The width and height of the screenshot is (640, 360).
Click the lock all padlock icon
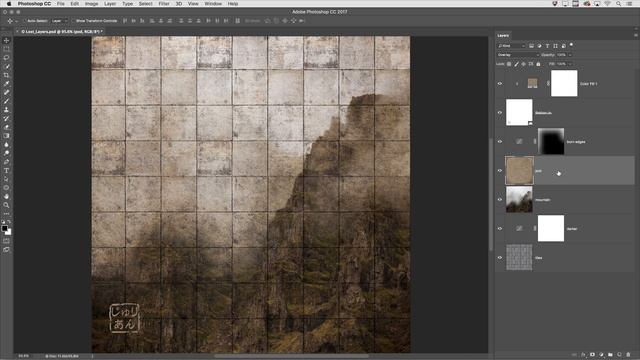tap(538, 64)
